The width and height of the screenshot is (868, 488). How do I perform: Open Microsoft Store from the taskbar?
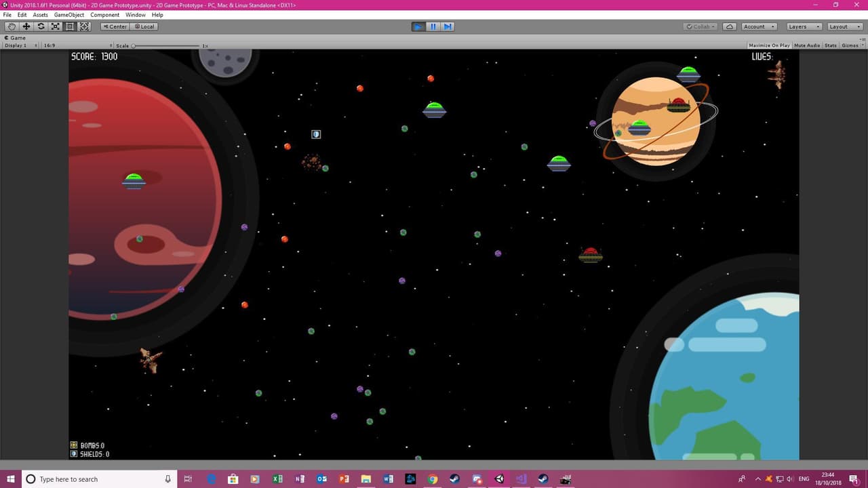[233, 479]
